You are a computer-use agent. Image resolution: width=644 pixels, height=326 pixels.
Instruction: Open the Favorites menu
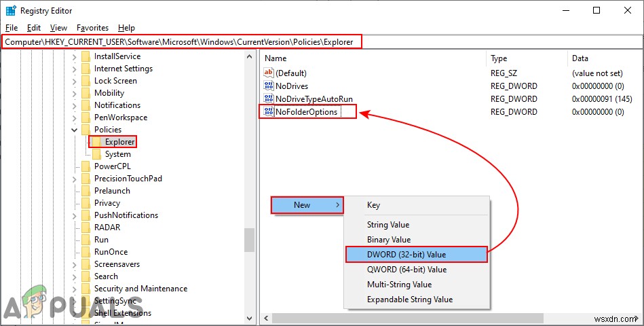(93, 28)
